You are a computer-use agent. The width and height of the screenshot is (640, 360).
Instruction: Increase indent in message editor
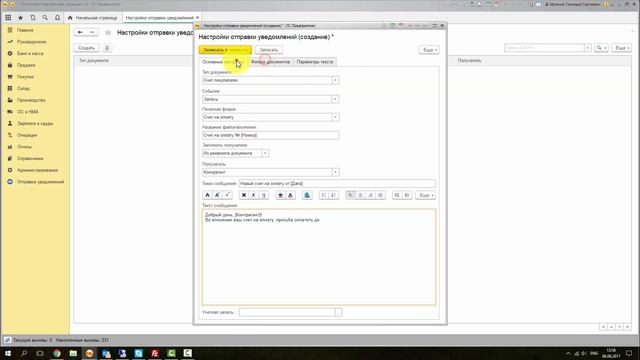click(x=397, y=195)
